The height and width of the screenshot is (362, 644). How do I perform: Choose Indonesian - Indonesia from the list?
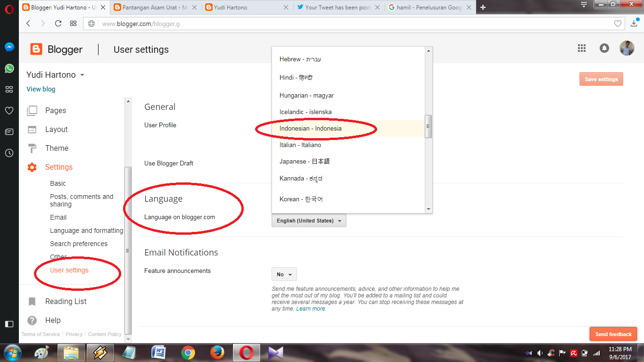point(348,128)
